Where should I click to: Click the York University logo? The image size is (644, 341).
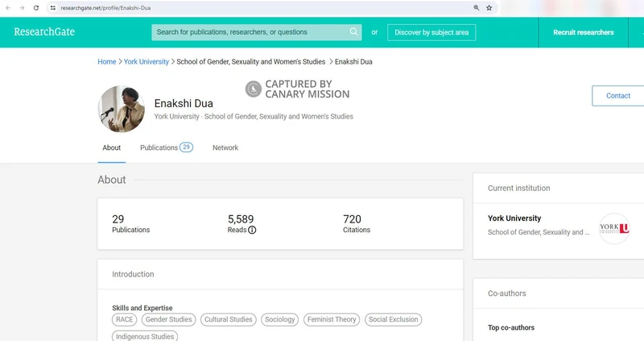point(614,228)
